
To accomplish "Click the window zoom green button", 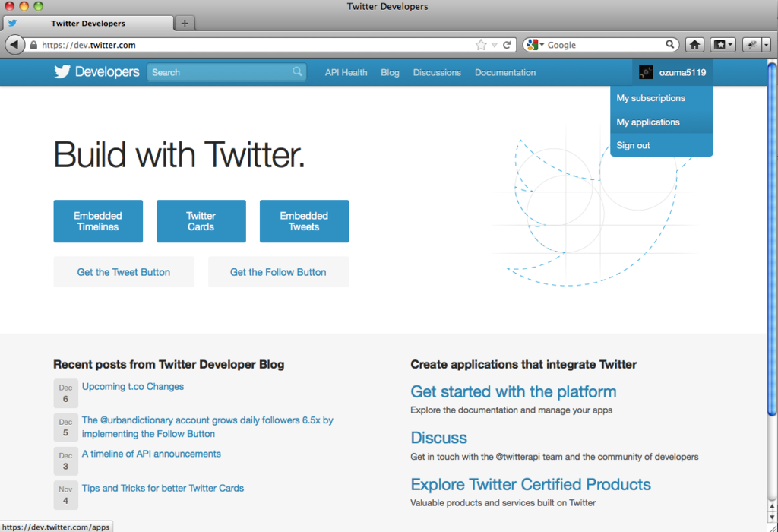I will (x=38, y=6).
